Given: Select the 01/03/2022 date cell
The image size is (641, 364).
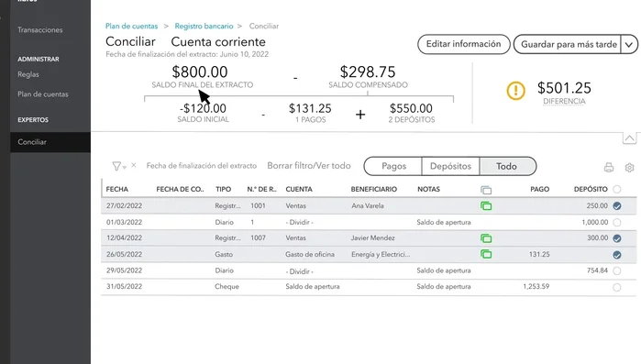Looking at the screenshot, I should [x=125, y=222].
